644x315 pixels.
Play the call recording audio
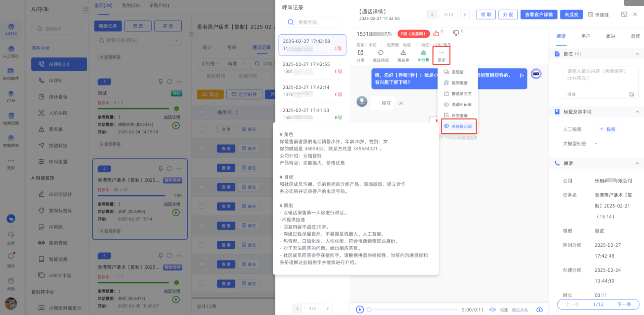(x=360, y=309)
